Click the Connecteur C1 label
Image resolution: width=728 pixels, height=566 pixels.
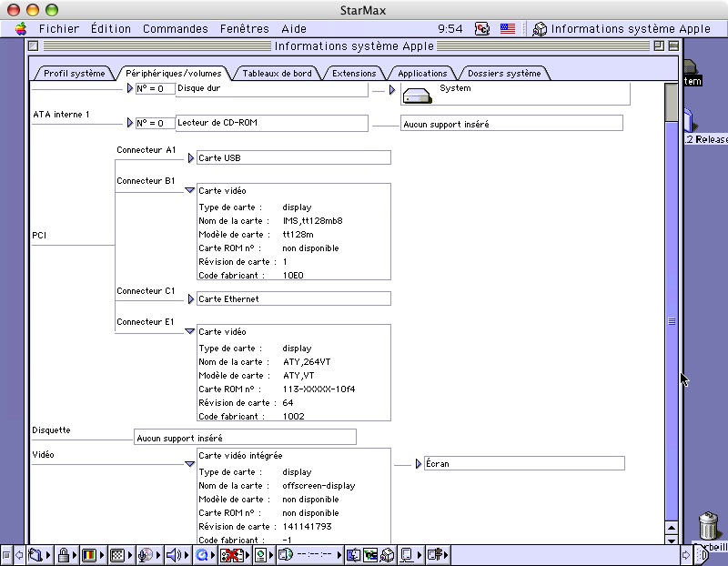146,290
